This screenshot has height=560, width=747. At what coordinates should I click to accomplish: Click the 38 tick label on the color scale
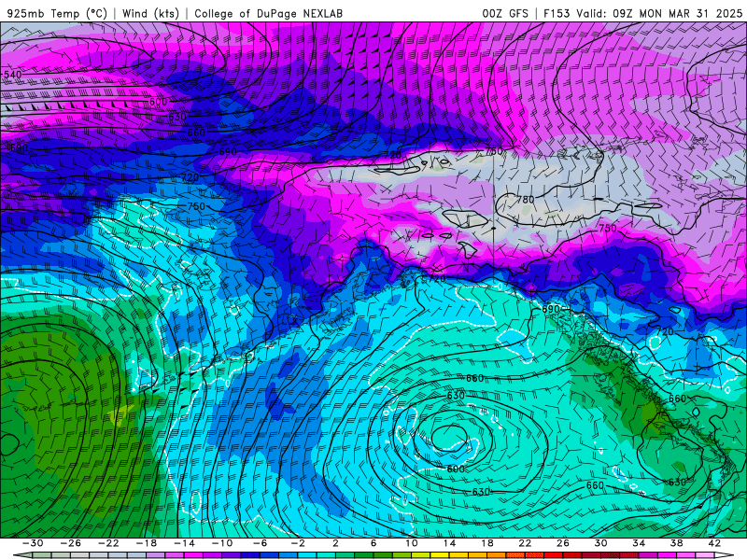coord(677,543)
